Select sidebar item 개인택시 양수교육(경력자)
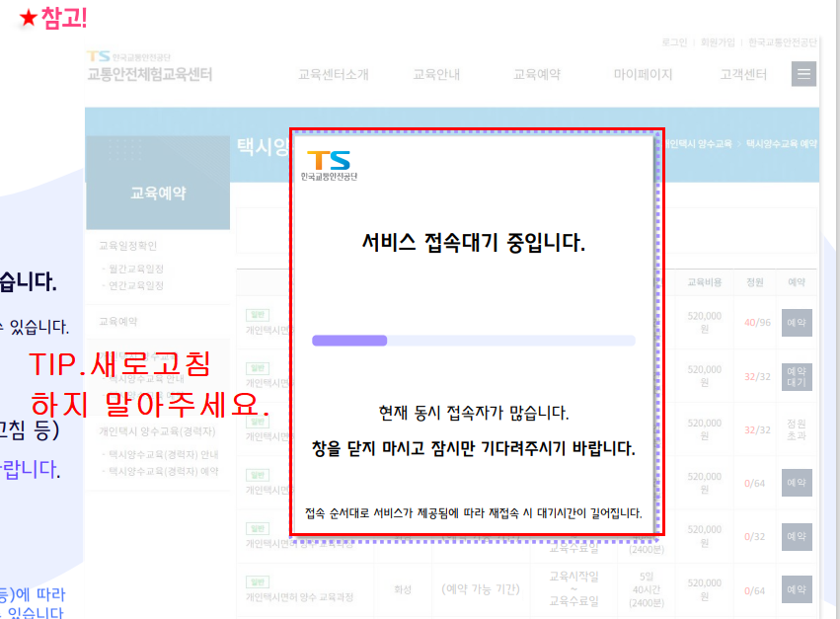 pyautogui.click(x=157, y=431)
